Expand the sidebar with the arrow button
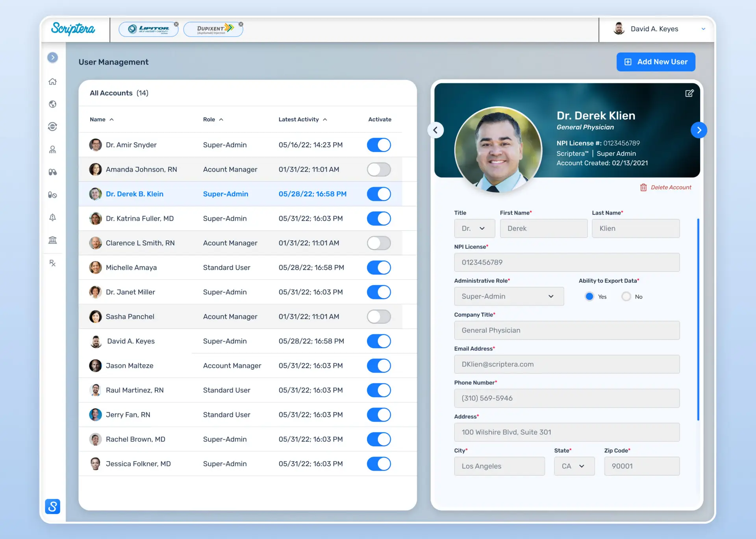 click(x=53, y=57)
